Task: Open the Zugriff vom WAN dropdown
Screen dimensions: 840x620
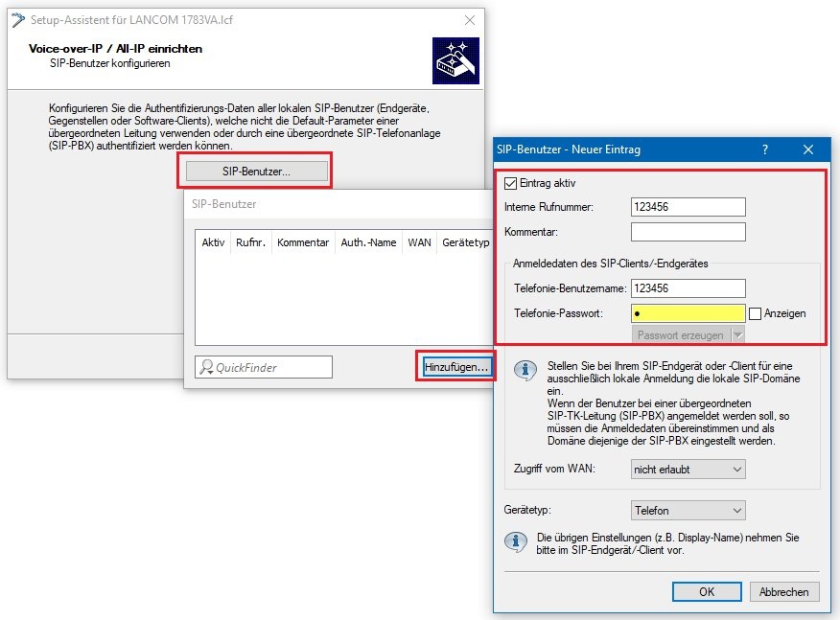Action: coord(688,470)
